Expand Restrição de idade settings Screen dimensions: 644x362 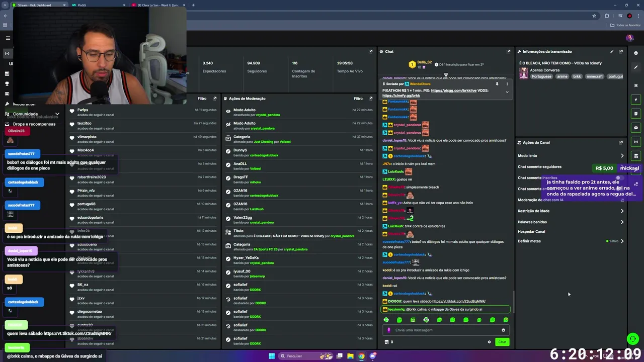click(622, 211)
